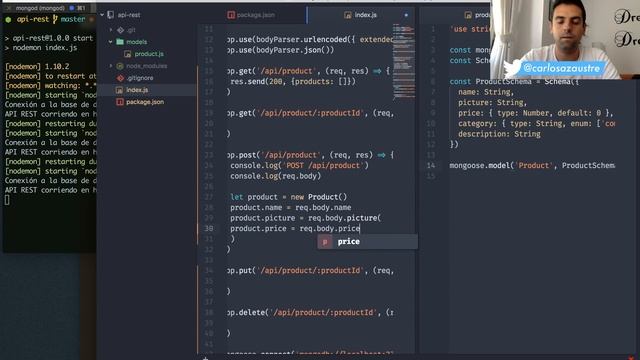The height and width of the screenshot is (360, 640).
Task: Click the 'price: { type: Number' schema line
Action: point(536,113)
